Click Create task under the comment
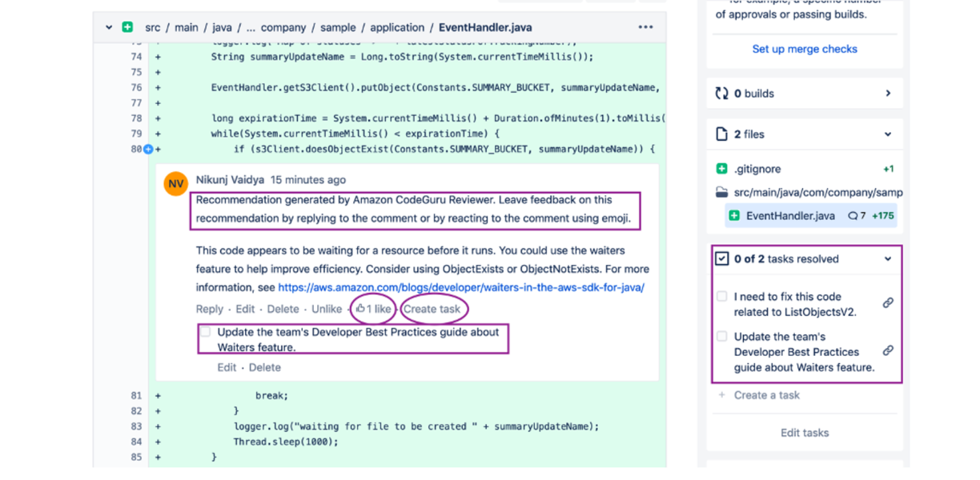This screenshot has height=480, width=980. [432, 309]
